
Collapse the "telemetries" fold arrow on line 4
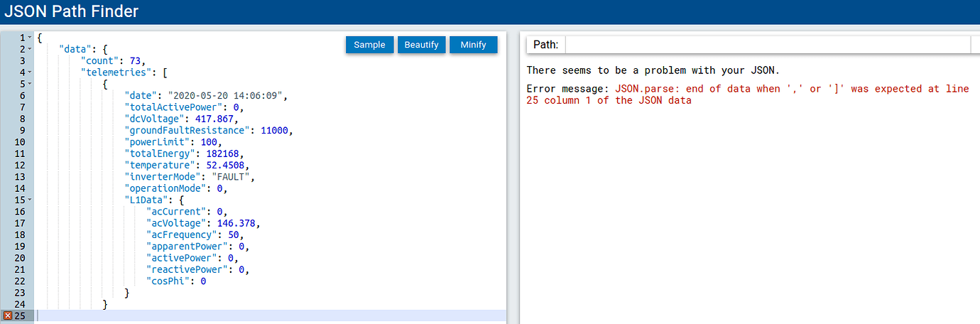[x=30, y=72]
